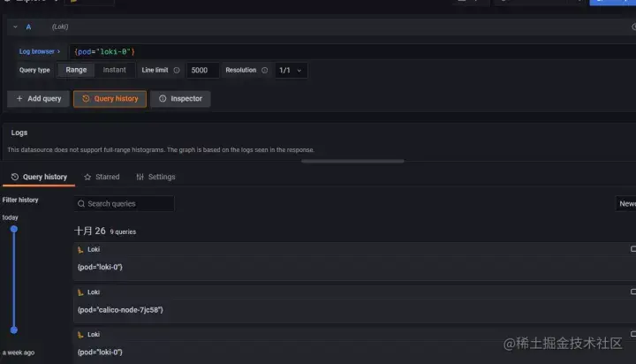This screenshot has height=364, width=636.
Task: Set the Line limit field showing 5000
Action: (202, 70)
